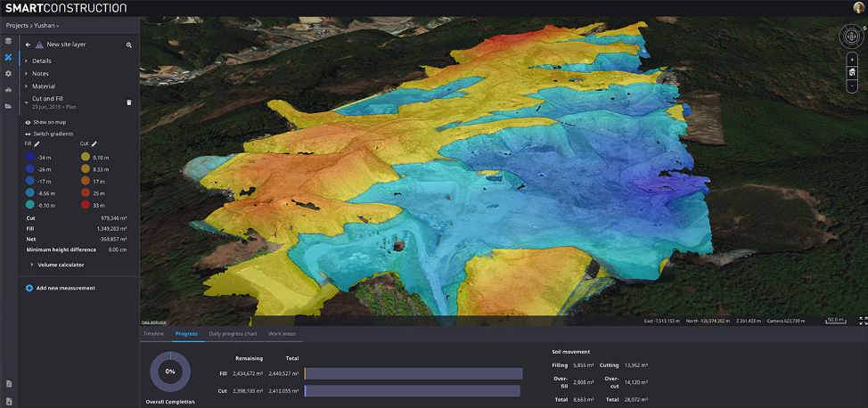This screenshot has width=868, height=408.
Task: Open the settings gear in the left sidebar
Action: [x=8, y=74]
